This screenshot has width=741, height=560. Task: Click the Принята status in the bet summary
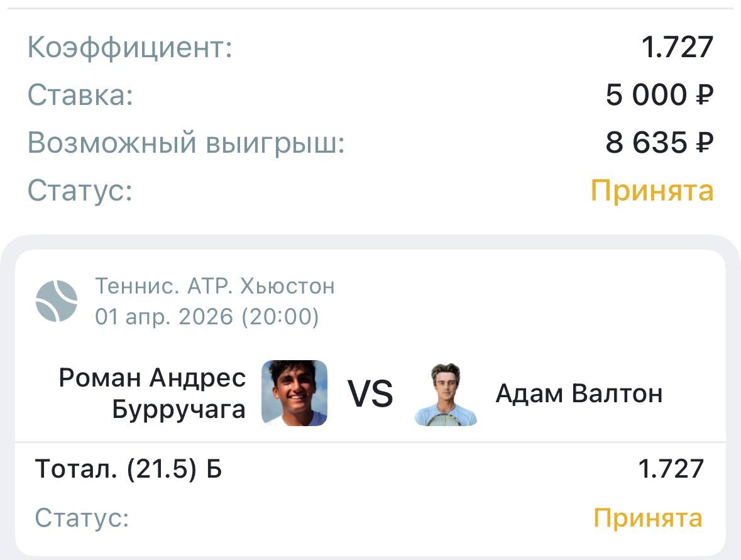click(x=652, y=190)
